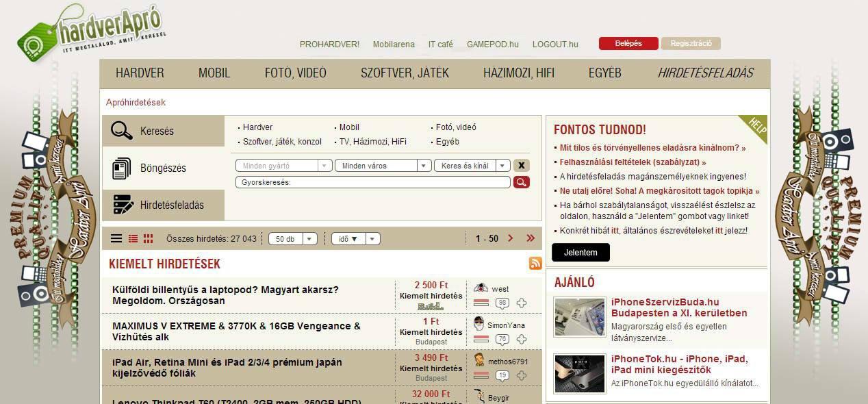Open Külföldi billentyűs a laptopod ad title
This screenshot has height=404, width=868.
[x=225, y=295]
